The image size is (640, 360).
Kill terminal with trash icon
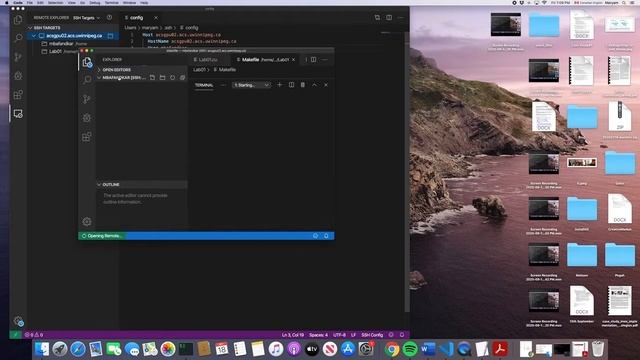pos(303,85)
